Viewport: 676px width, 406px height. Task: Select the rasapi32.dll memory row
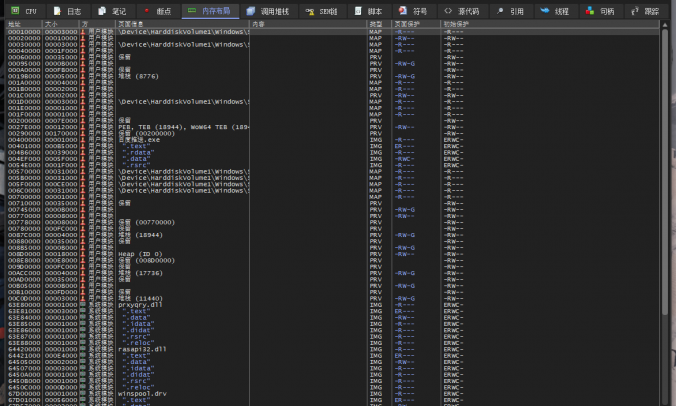click(x=142, y=349)
